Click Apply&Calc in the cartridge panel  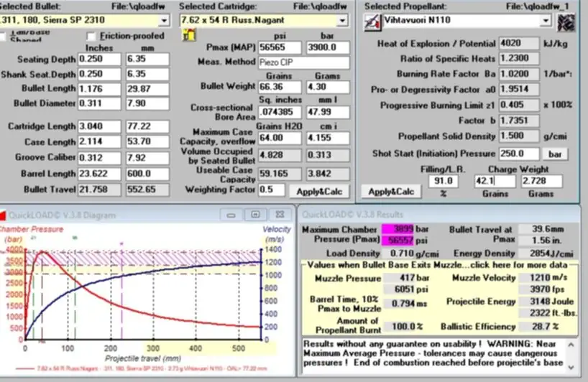(319, 192)
